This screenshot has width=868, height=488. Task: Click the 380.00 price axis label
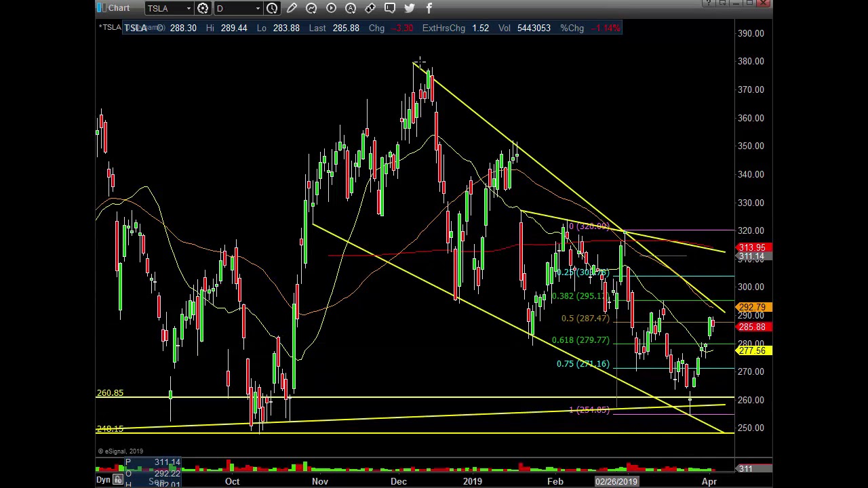coord(750,61)
